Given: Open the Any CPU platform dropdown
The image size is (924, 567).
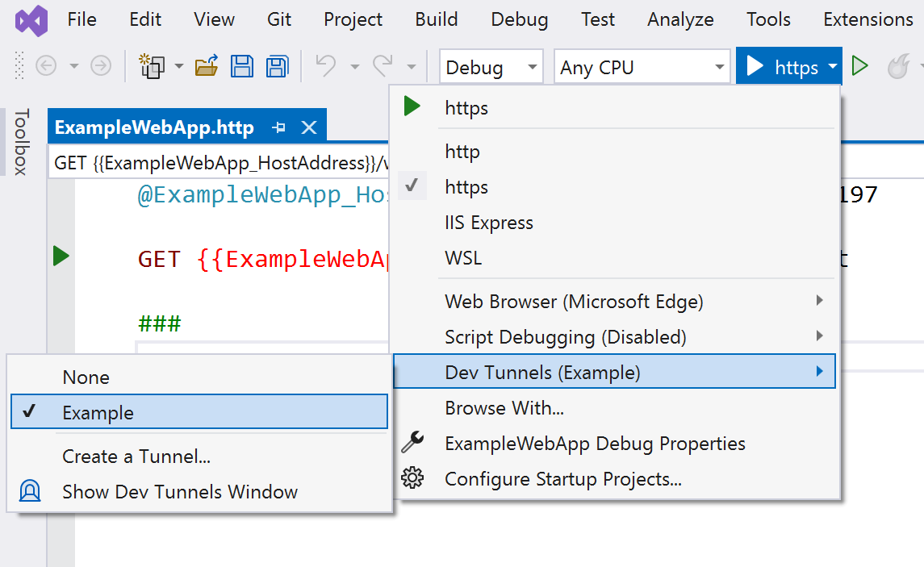Looking at the screenshot, I should pos(642,66).
